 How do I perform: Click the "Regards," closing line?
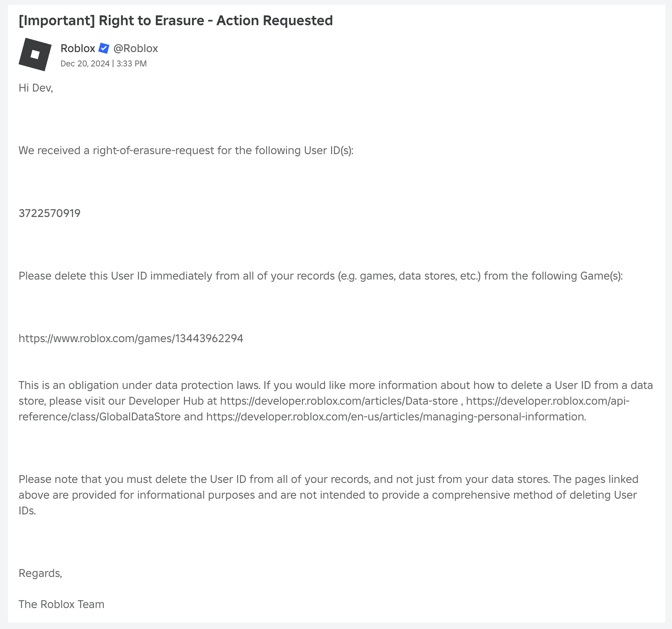point(40,573)
